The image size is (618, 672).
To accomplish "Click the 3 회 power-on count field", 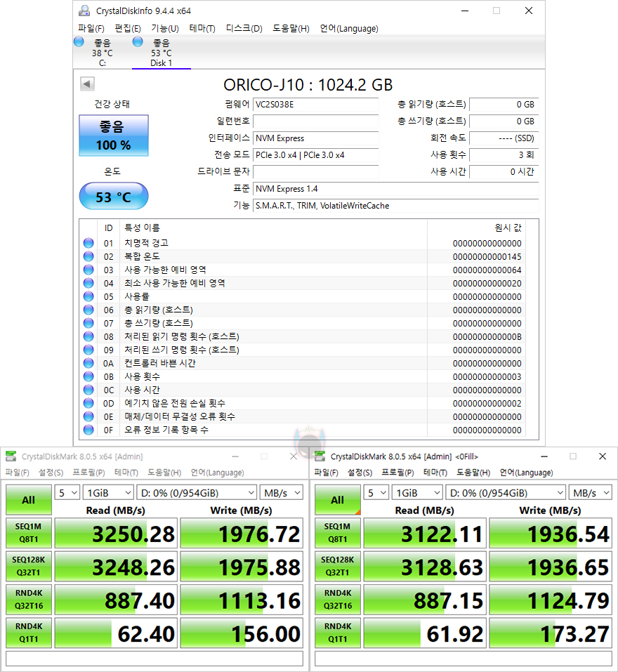I will click(x=504, y=155).
